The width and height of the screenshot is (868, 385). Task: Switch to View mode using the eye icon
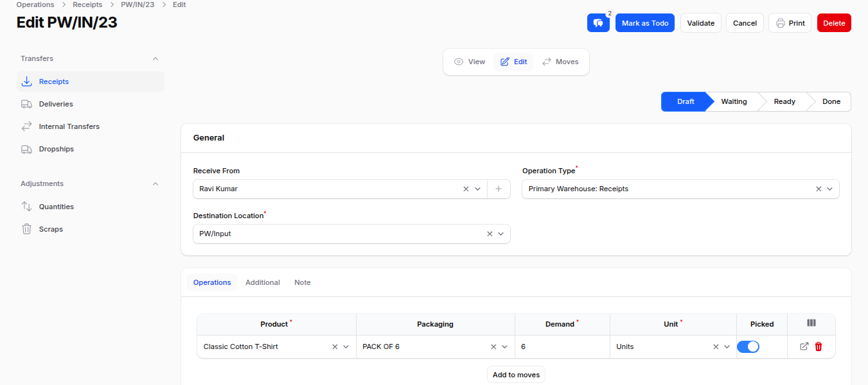click(470, 61)
